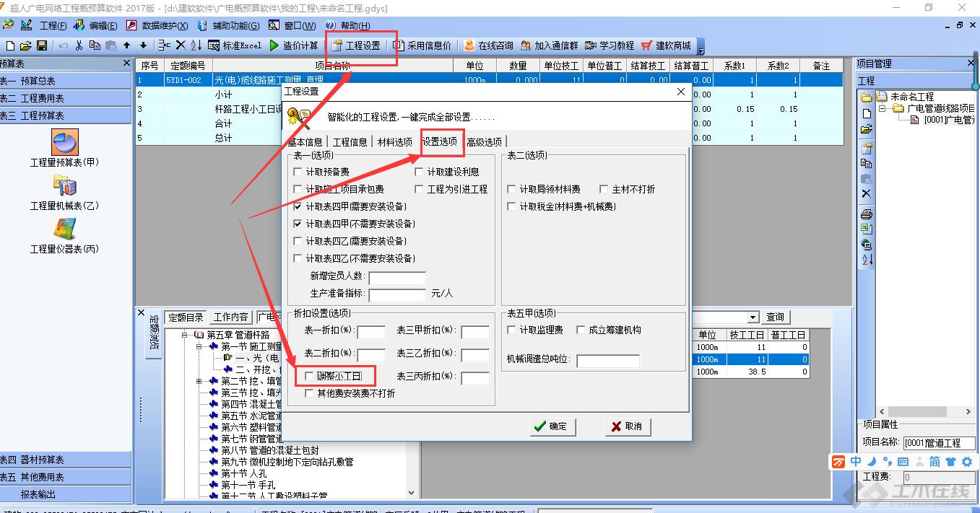
Task: Switch to 高级选项 tab in dialog
Action: 484,142
